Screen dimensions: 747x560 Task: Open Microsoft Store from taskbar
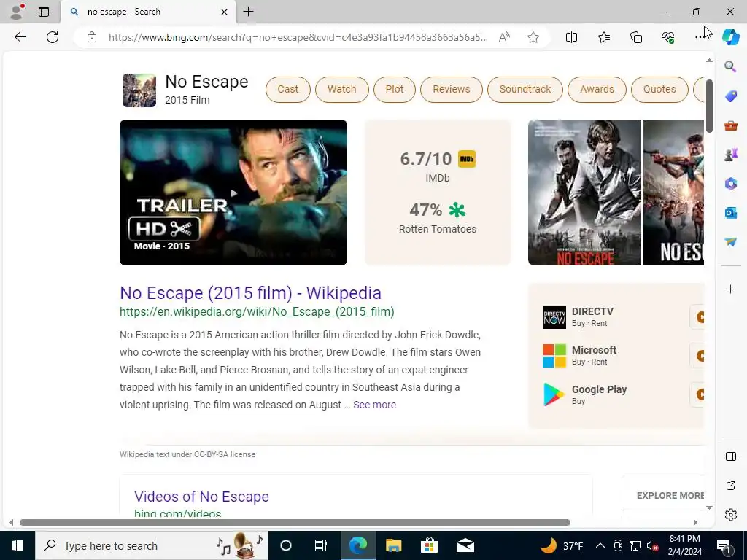(x=429, y=545)
